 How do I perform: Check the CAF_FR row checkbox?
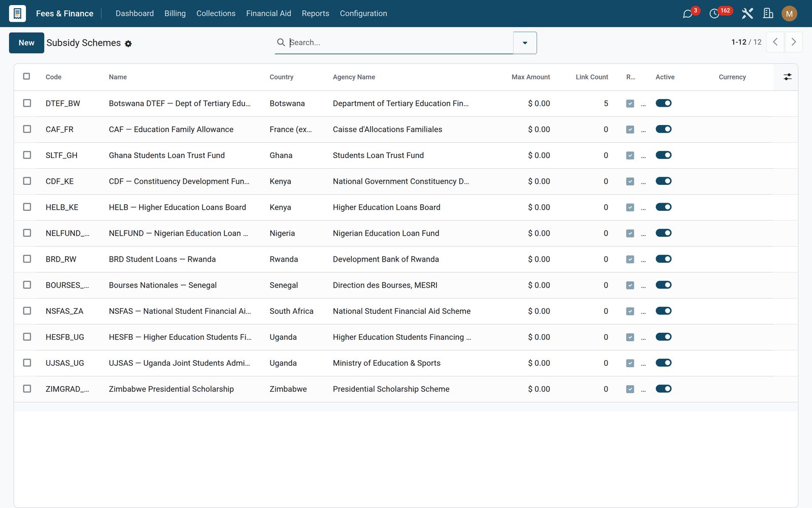click(27, 129)
